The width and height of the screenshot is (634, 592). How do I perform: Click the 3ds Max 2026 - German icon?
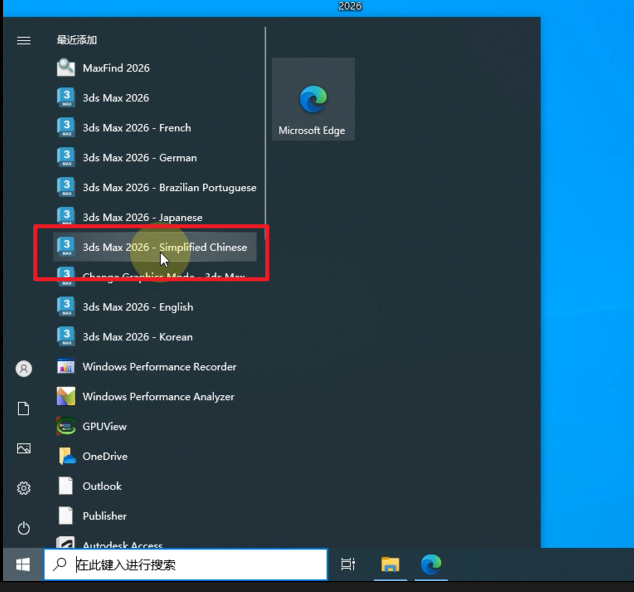66,158
